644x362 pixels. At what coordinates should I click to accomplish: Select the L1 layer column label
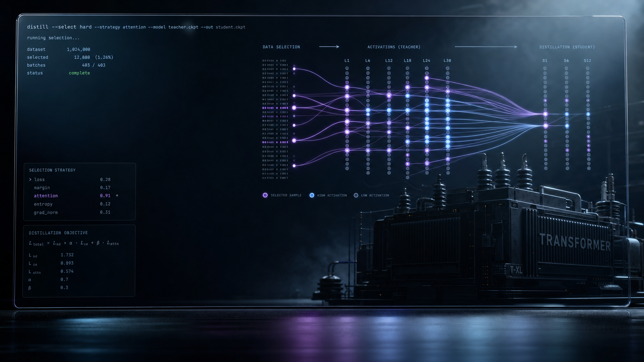(x=347, y=60)
